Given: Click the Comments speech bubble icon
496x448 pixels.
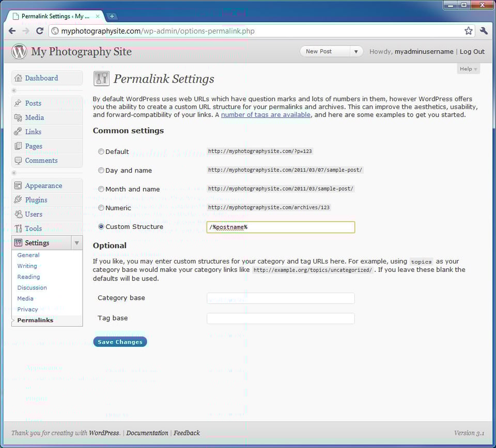Looking at the screenshot, I should click(18, 160).
